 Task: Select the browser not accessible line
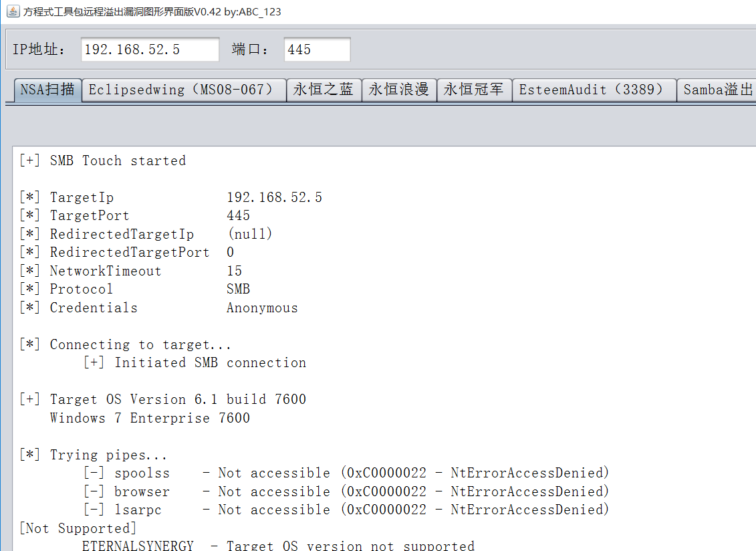click(x=346, y=491)
